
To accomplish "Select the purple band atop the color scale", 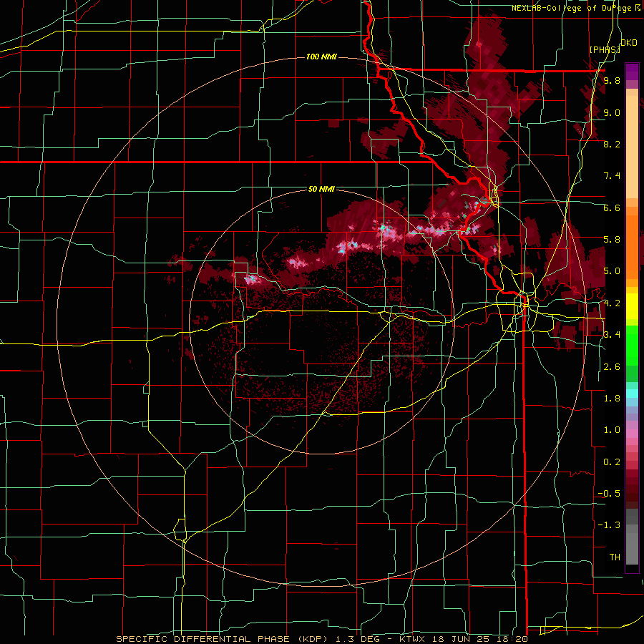I will click(x=632, y=72).
